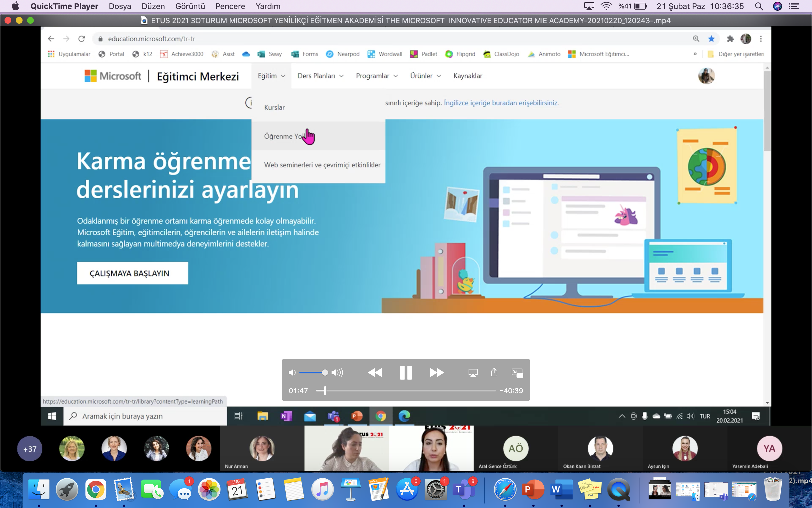
Task: Mute using the low volume speaker icon
Action: point(292,373)
